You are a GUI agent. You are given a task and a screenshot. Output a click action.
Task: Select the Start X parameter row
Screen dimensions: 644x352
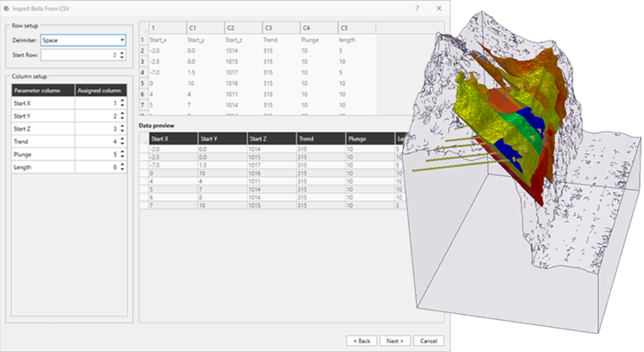coord(43,103)
